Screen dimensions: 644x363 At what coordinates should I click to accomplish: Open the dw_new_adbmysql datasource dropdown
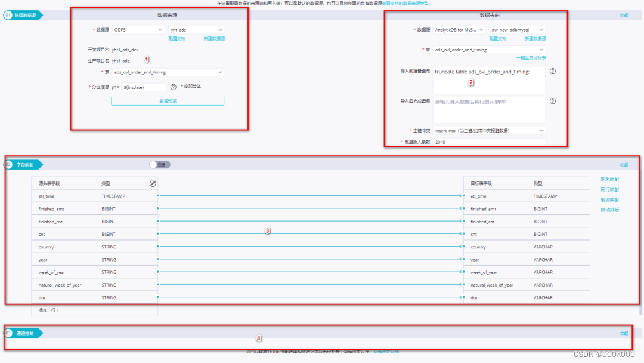[517, 30]
